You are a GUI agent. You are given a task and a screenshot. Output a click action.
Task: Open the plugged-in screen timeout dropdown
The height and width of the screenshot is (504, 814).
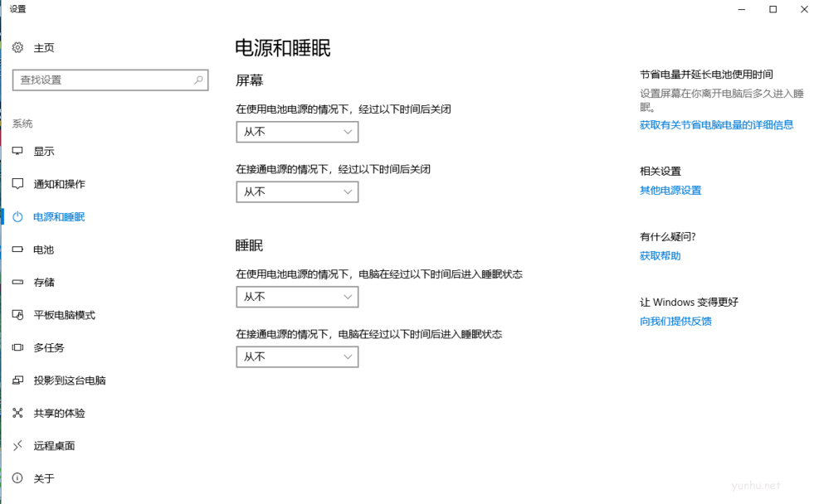[296, 191]
